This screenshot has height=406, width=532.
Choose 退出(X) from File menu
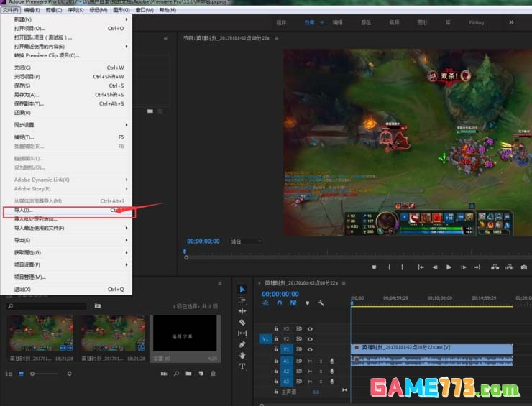pos(66,290)
